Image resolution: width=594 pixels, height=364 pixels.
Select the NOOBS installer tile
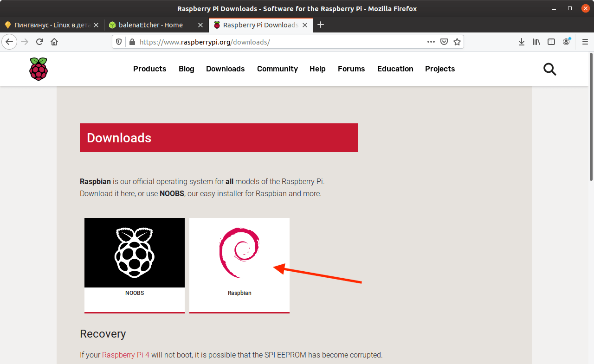click(135, 265)
